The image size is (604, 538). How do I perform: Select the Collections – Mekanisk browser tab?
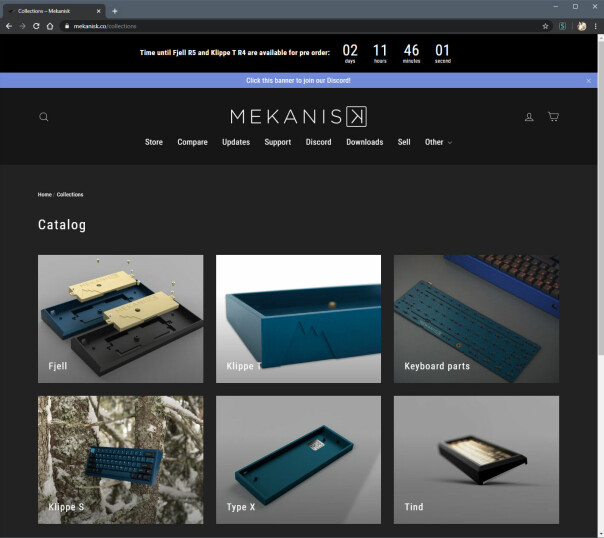54,11
